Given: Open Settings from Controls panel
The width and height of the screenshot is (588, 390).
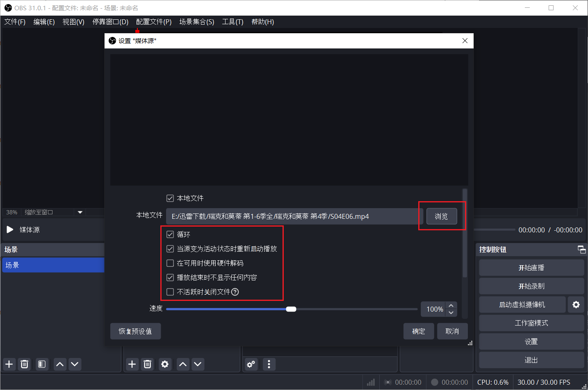Looking at the screenshot, I should pyautogui.click(x=531, y=342).
